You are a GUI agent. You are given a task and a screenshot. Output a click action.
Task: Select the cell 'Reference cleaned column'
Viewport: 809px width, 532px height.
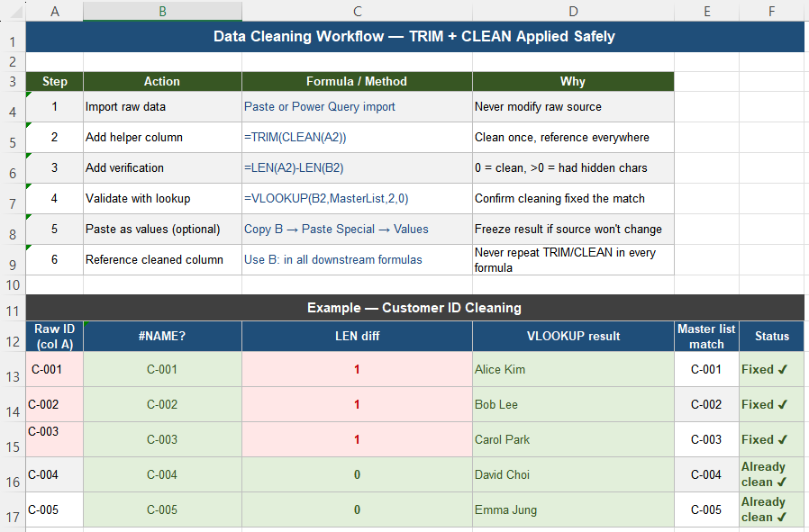coord(162,260)
